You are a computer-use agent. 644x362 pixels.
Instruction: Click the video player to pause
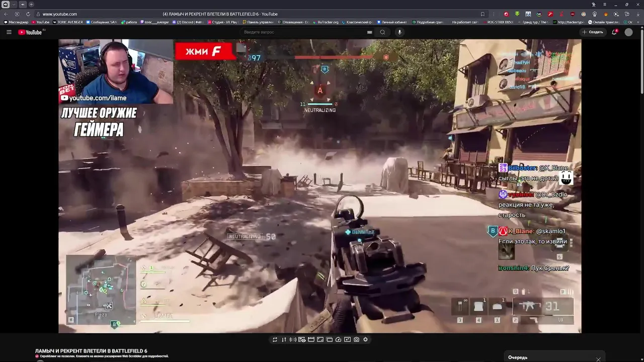click(x=319, y=186)
